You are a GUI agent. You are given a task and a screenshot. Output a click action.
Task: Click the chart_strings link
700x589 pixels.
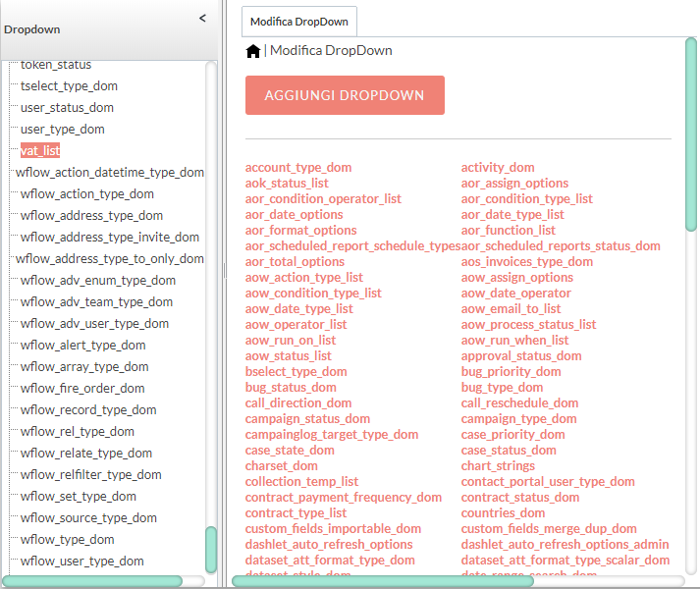click(497, 466)
